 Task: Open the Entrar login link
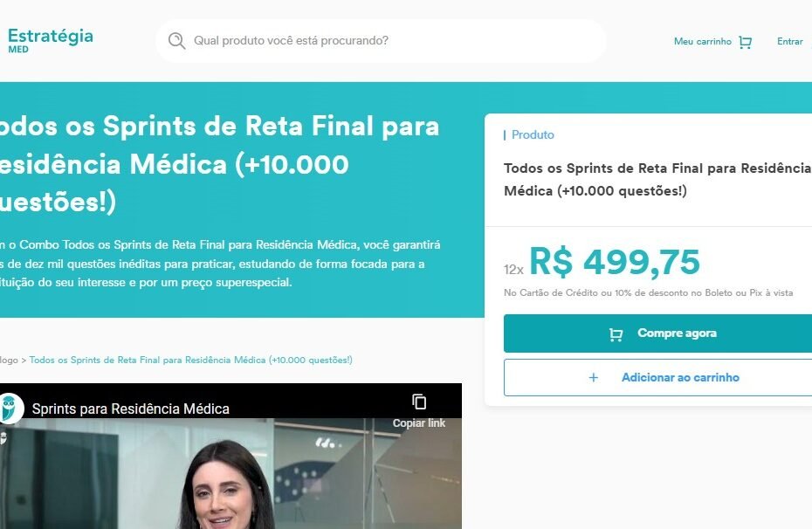(789, 41)
